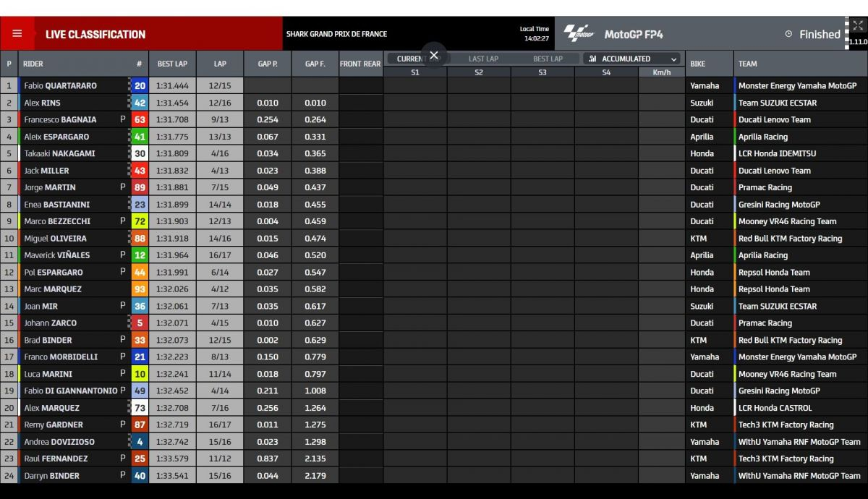Screen dimensions: 868x499
Task: Click the pit P marker for Maverick Viñales
Action: [x=123, y=255]
